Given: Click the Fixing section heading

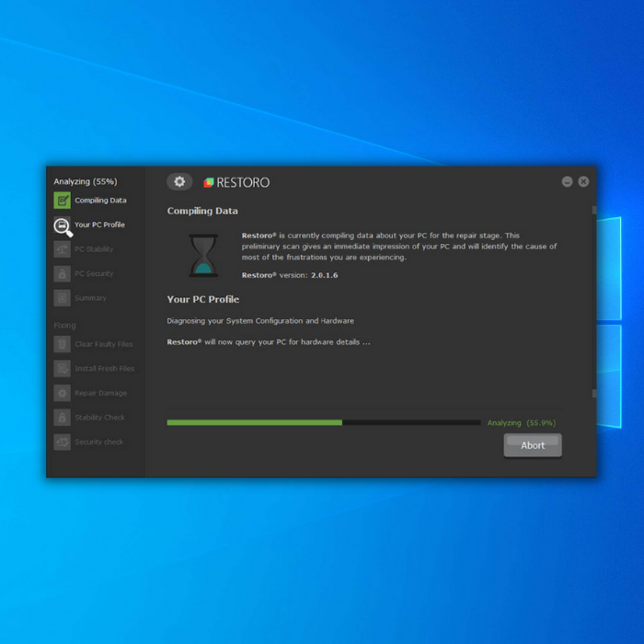Looking at the screenshot, I should pyautogui.click(x=65, y=326).
